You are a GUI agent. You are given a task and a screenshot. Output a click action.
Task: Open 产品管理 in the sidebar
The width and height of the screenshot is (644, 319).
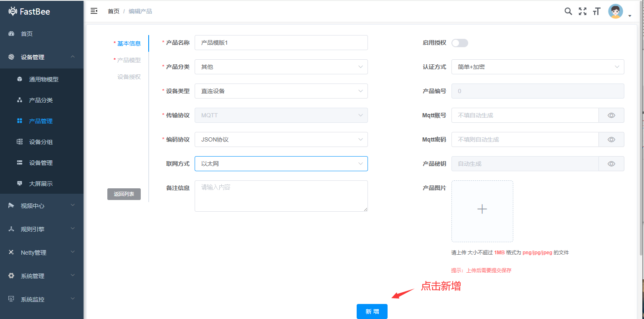pos(41,121)
